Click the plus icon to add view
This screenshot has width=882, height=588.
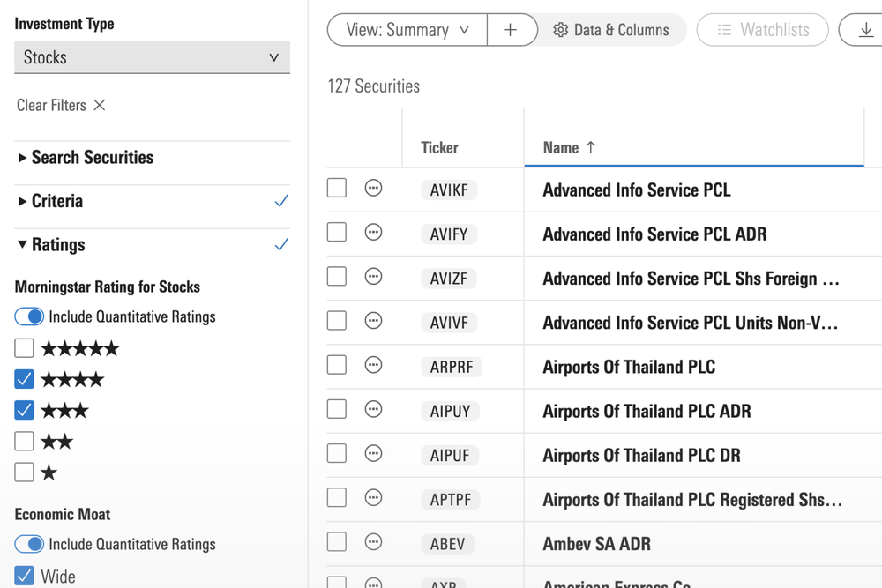(x=510, y=30)
